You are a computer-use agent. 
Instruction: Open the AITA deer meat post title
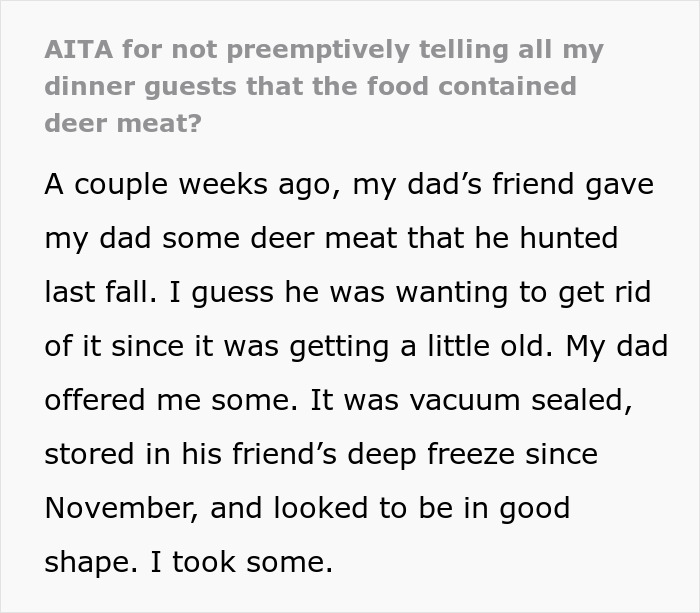324,86
